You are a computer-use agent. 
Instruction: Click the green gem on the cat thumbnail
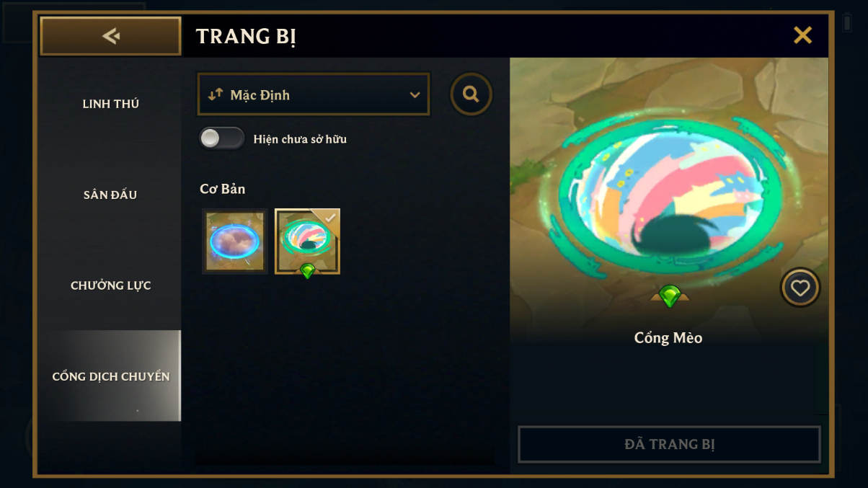(x=308, y=271)
